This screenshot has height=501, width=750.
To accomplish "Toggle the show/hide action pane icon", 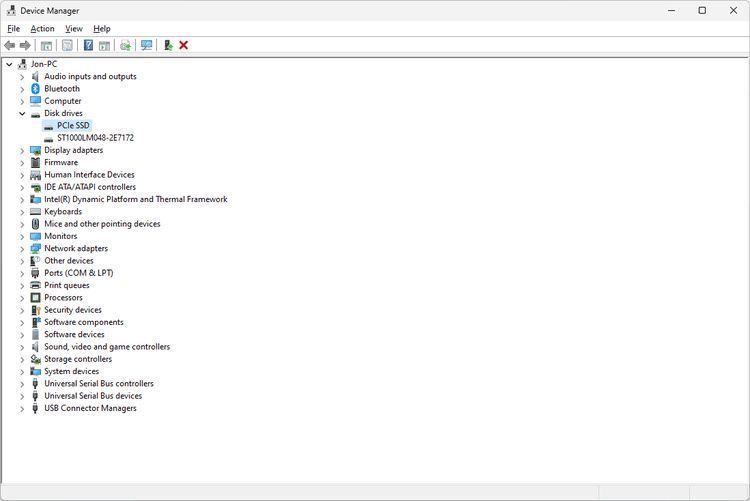I will 104,45.
